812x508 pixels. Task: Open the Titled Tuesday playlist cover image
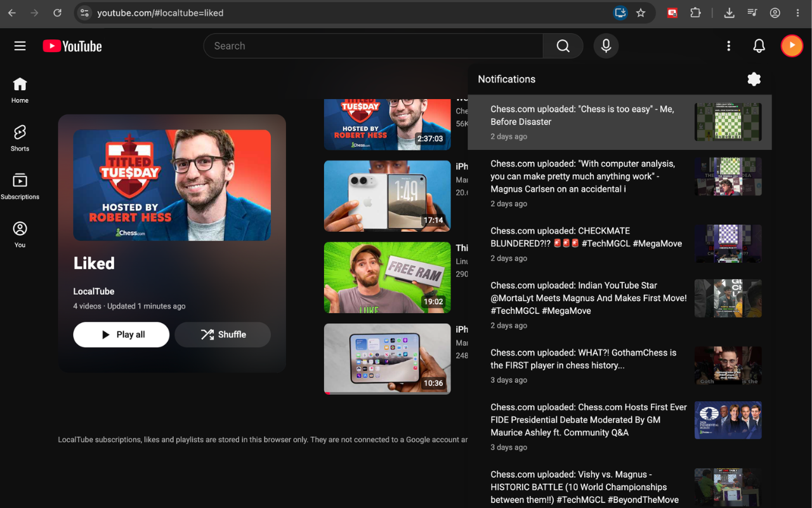pyautogui.click(x=172, y=185)
